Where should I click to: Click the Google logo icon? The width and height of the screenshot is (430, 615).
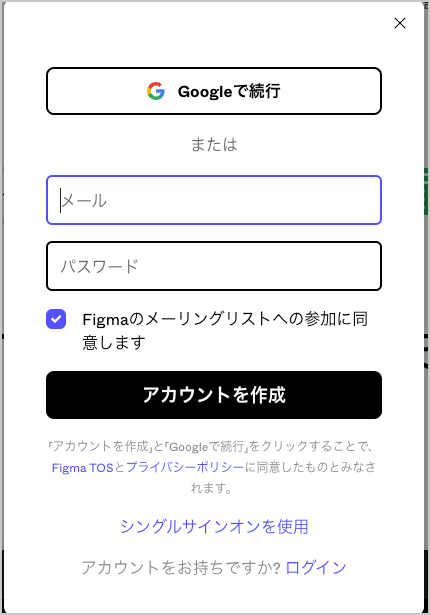(156, 91)
